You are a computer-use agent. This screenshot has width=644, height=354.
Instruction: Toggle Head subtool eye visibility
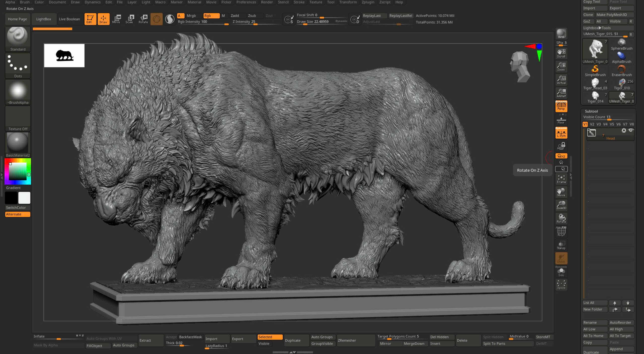(631, 130)
